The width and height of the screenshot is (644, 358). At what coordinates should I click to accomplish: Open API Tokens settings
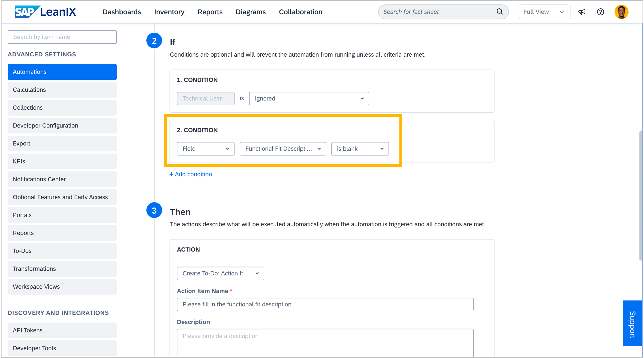pos(62,330)
